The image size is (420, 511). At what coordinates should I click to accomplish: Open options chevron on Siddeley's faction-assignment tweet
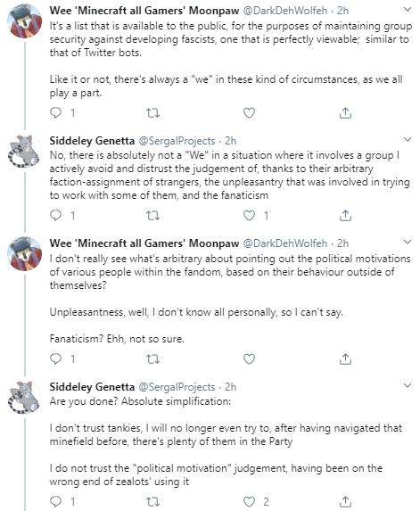coord(408,139)
